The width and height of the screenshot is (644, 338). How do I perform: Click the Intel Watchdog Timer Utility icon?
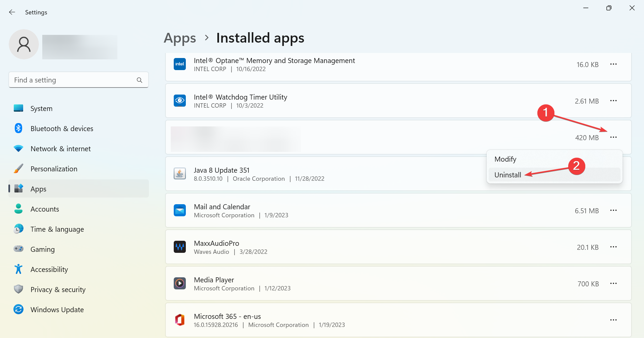pyautogui.click(x=180, y=101)
